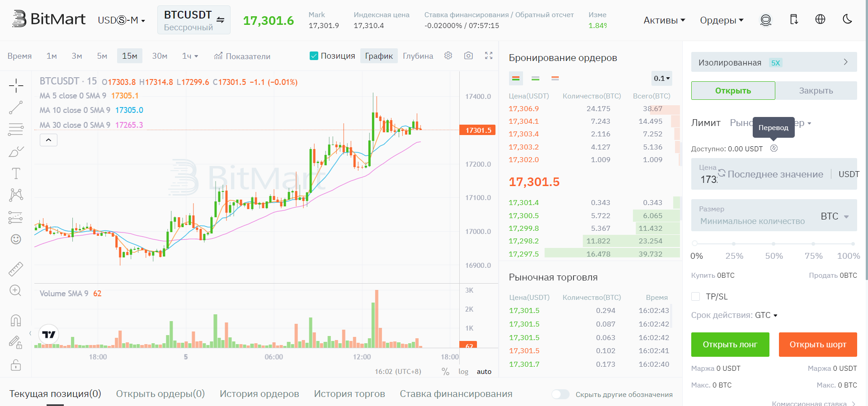868x406 pixels.
Task: Open the Ордеры dropdown menu
Action: pyautogui.click(x=722, y=20)
